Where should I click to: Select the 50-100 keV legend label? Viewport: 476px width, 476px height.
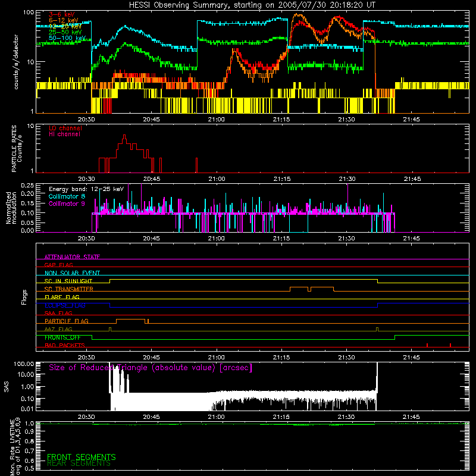[x=67, y=38]
